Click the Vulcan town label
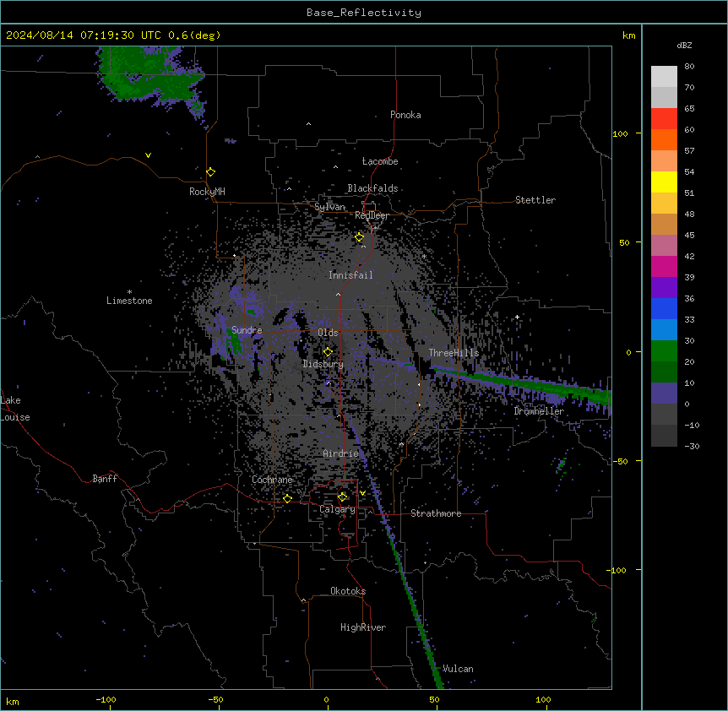The image size is (728, 711). pos(458,669)
